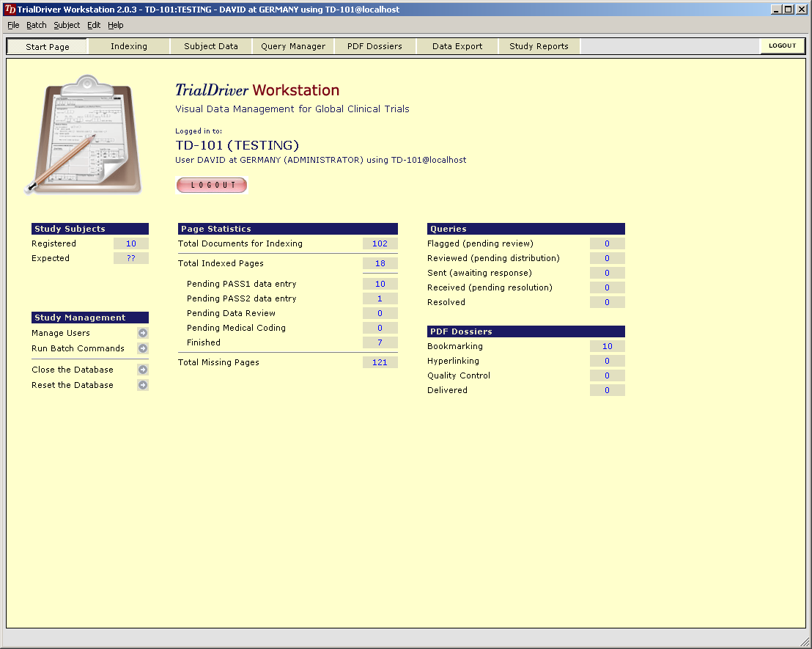812x649 pixels.
Task: Click the arrow icon for Reset the Database
Action: pyautogui.click(x=143, y=385)
